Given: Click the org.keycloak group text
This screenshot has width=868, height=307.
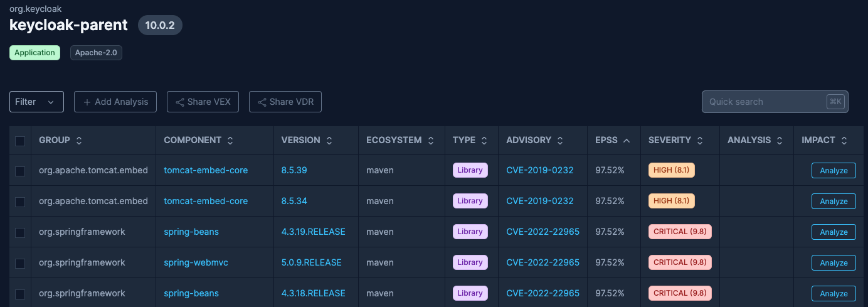Looking at the screenshot, I should point(36,9).
